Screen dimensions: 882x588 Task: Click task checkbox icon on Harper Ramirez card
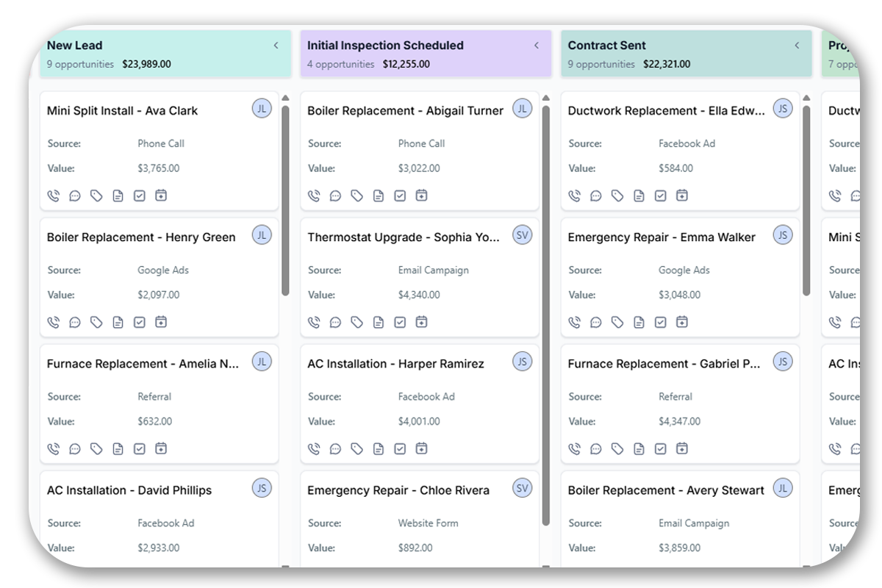coord(400,448)
